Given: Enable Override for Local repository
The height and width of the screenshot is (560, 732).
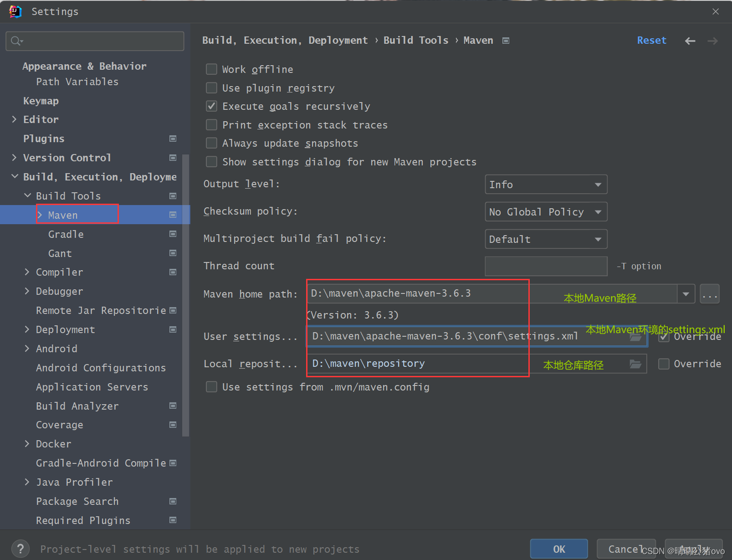Looking at the screenshot, I should pyautogui.click(x=664, y=364).
